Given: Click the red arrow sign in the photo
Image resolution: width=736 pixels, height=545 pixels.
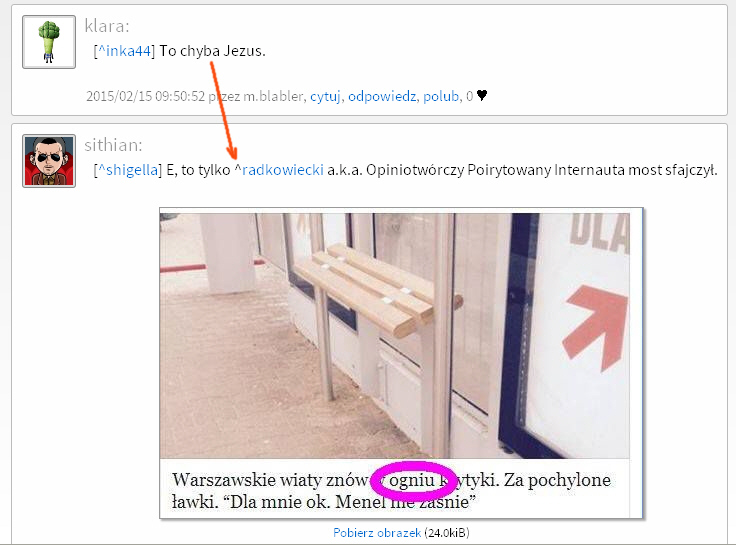Looking at the screenshot, I should click(x=596, y=327).
